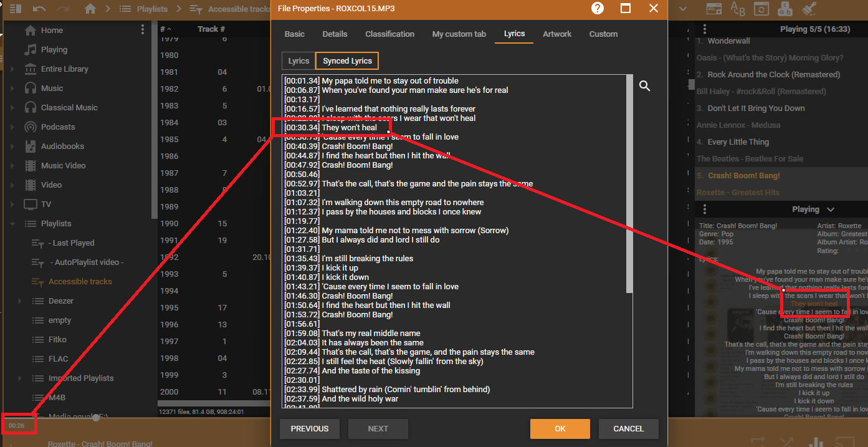Click the playback seek bar handle
This screenshot has height=447, width=868.
point(96,418)
